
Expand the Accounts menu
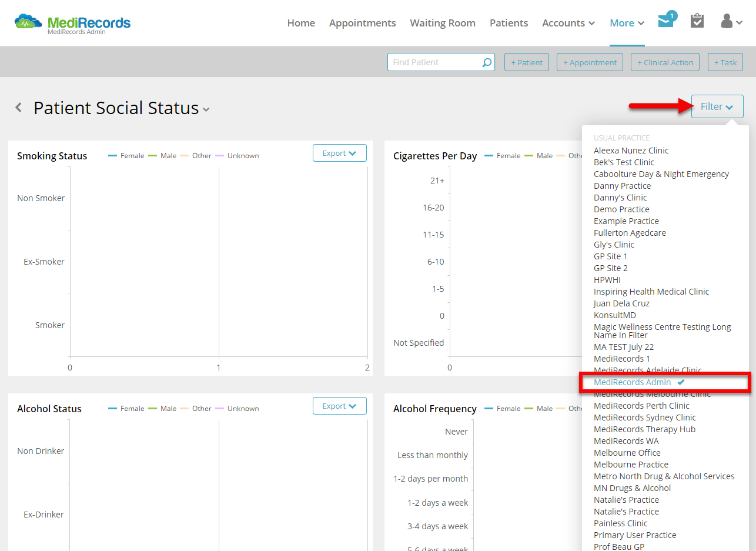568,23
